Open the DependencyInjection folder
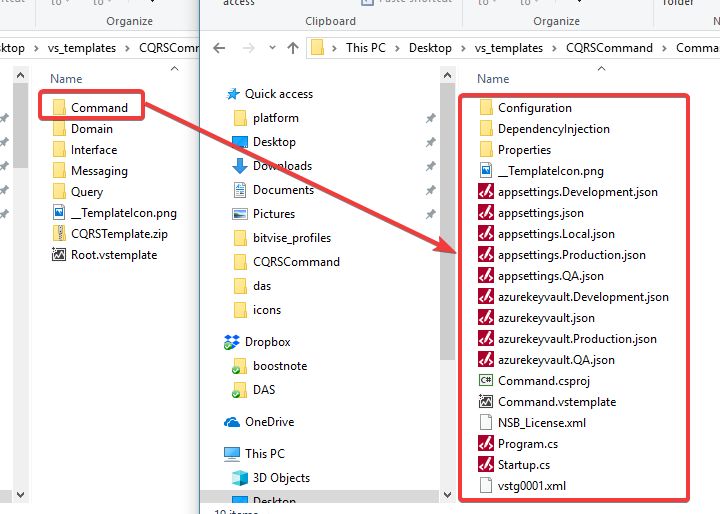Screen dimensions: 720x514 [x=544, y=129]
